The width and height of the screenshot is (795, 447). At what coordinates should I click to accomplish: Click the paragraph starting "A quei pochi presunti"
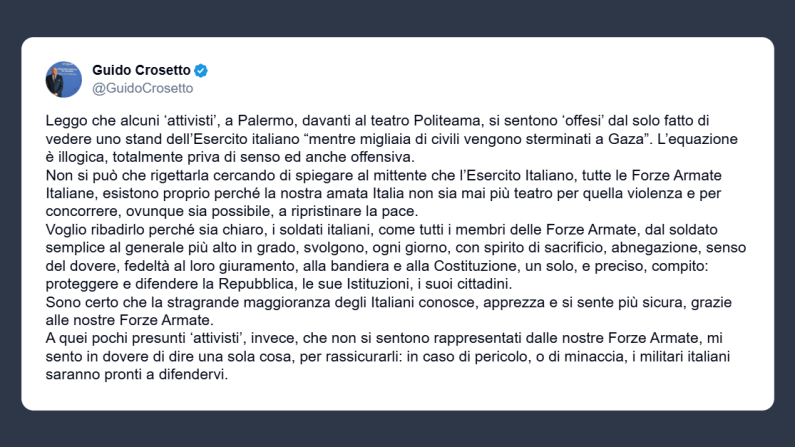click(380, 358)
